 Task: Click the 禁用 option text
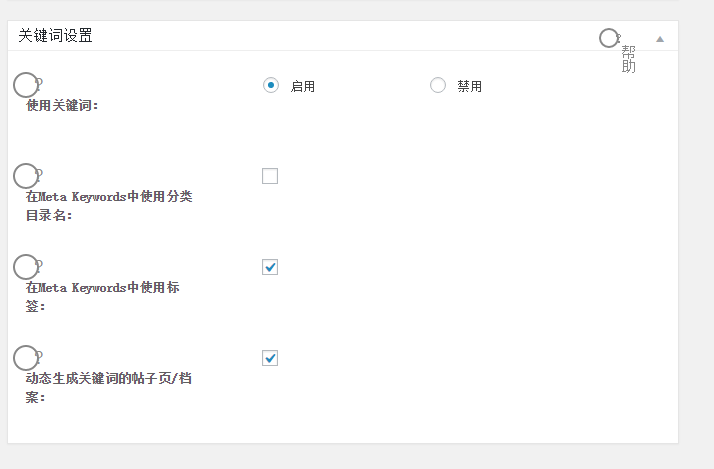tap(470, 86)
